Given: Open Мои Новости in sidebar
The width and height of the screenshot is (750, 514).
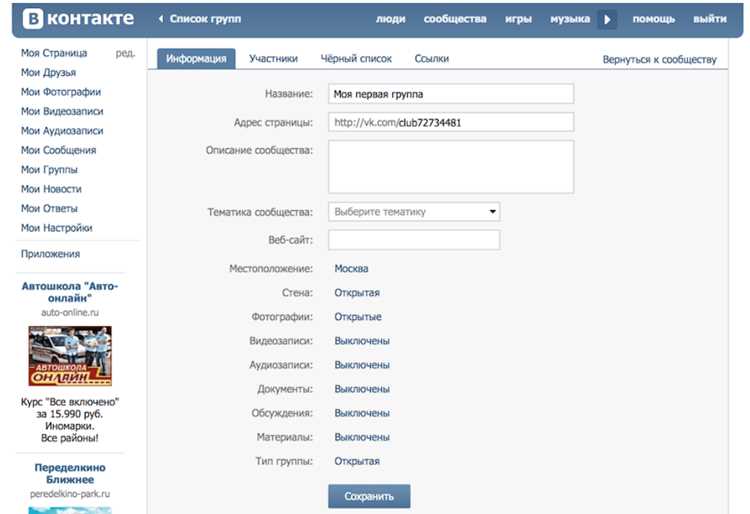Looking at the screenshot, I should click(x=51, y=189).
